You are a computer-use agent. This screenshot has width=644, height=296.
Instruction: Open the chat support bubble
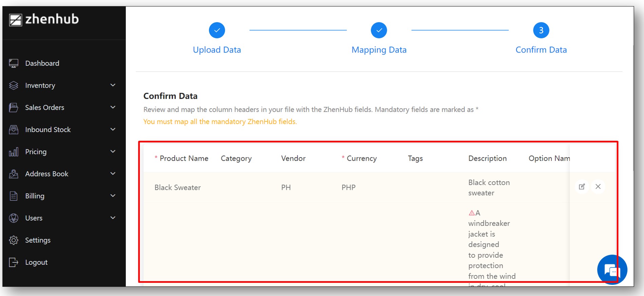612,270
